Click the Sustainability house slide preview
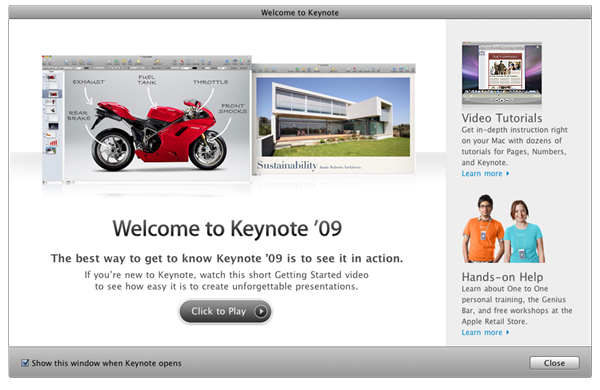This screenshot has width=600, height=390. tap(334, 119)
